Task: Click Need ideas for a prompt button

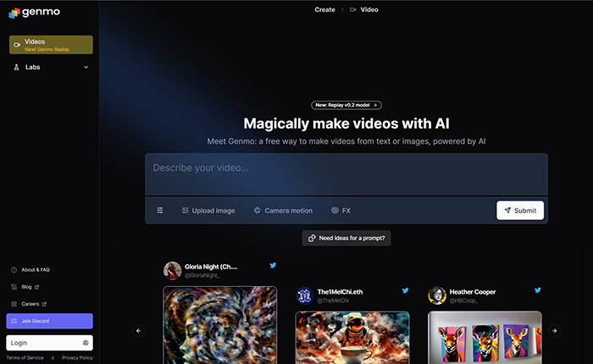Action: point(346,238)
